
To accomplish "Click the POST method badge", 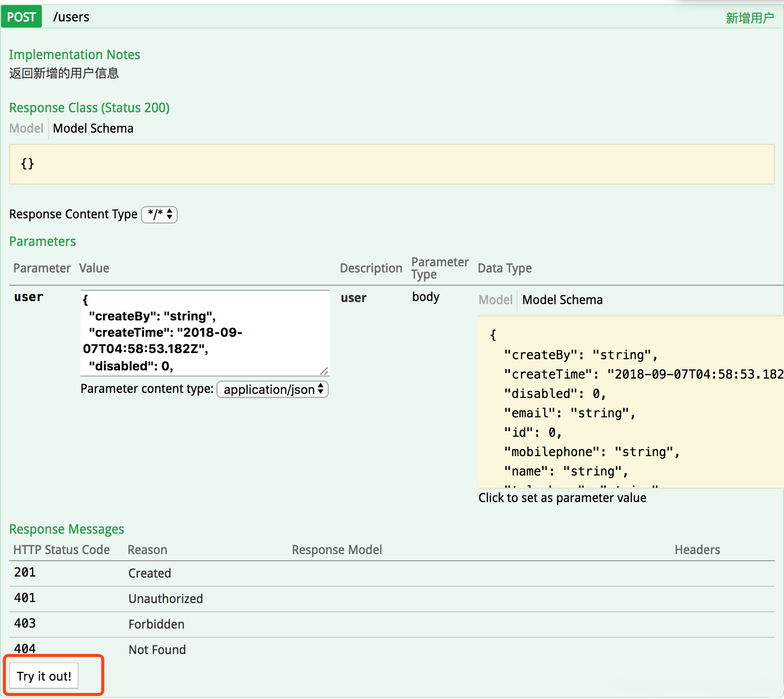I will tap(21, 17).
